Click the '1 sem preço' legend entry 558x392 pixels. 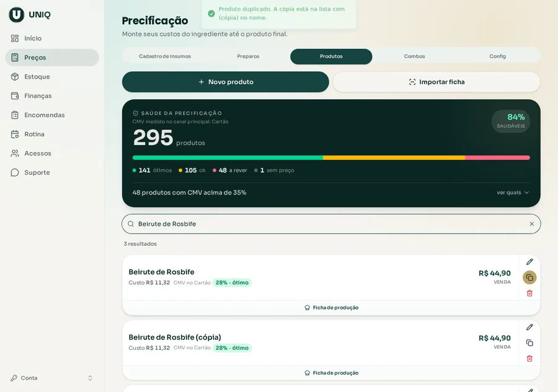[275, 170]
